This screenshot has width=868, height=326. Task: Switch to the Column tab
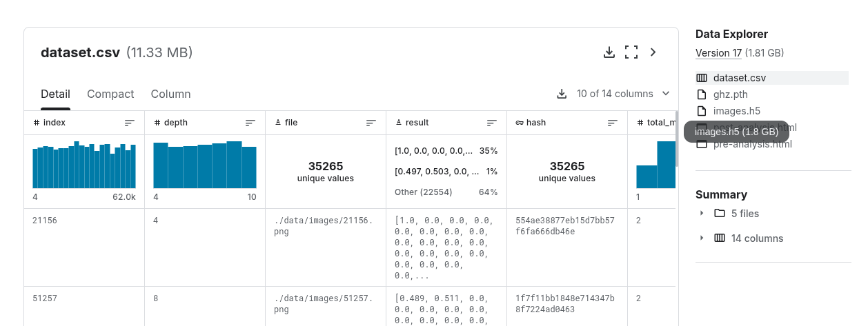(170, 94)
